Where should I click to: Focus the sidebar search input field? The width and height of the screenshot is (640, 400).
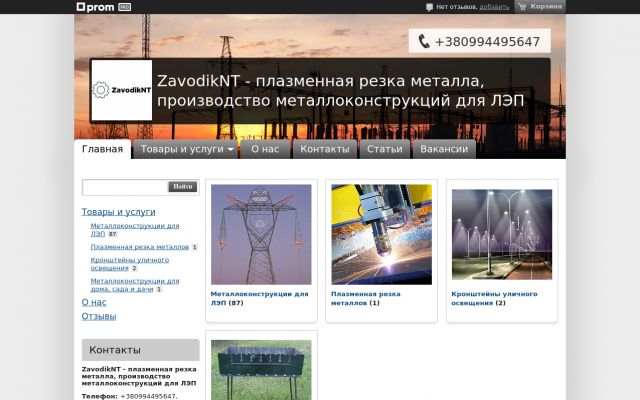click(126, 187)
